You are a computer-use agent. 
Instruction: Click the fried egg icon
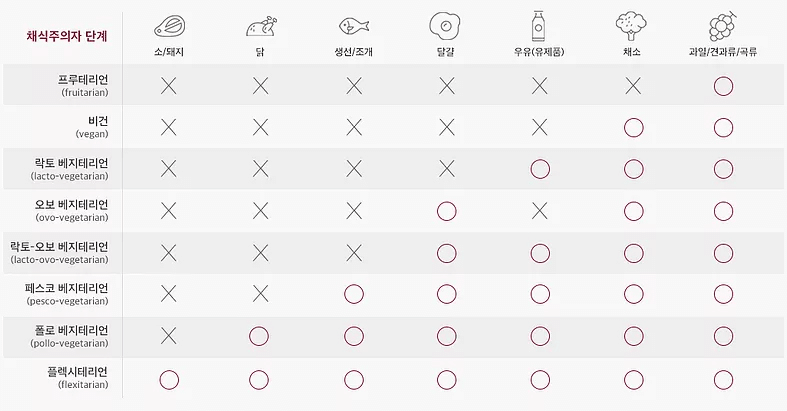tap(445, 24)
